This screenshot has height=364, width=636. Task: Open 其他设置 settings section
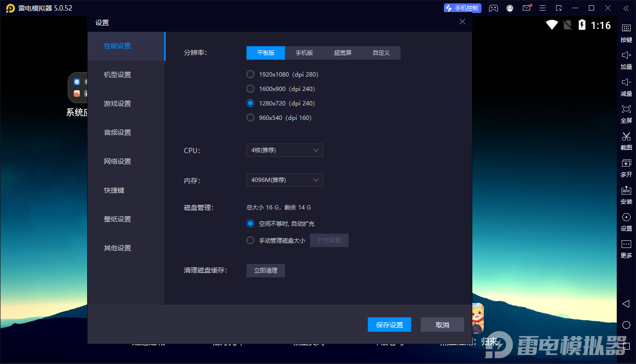[x=126, y=248]
